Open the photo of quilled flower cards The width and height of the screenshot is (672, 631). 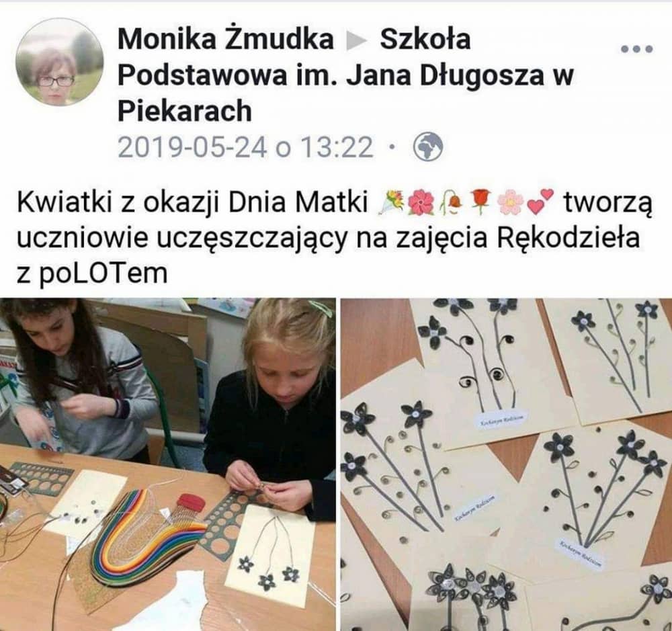coord(506,464)
